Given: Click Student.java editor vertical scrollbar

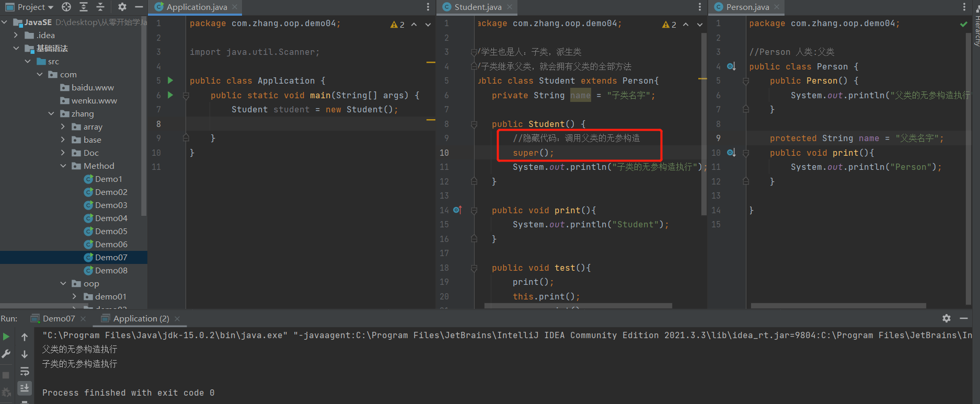Looking at the screenshot, I should [704, 124].
